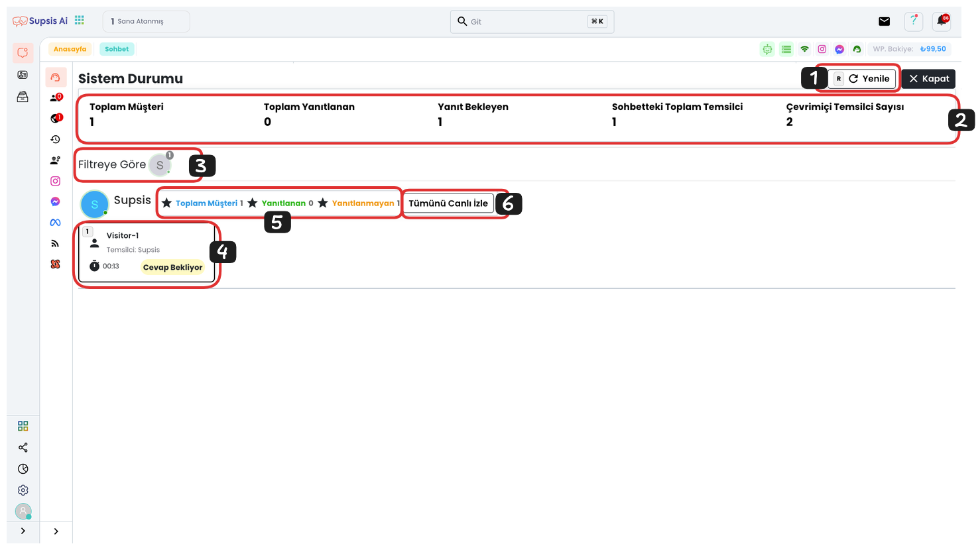980x550 pixels.
Task: Select the headset dashboard icon in sub-sidebar
Action: [x=56, y=77]
